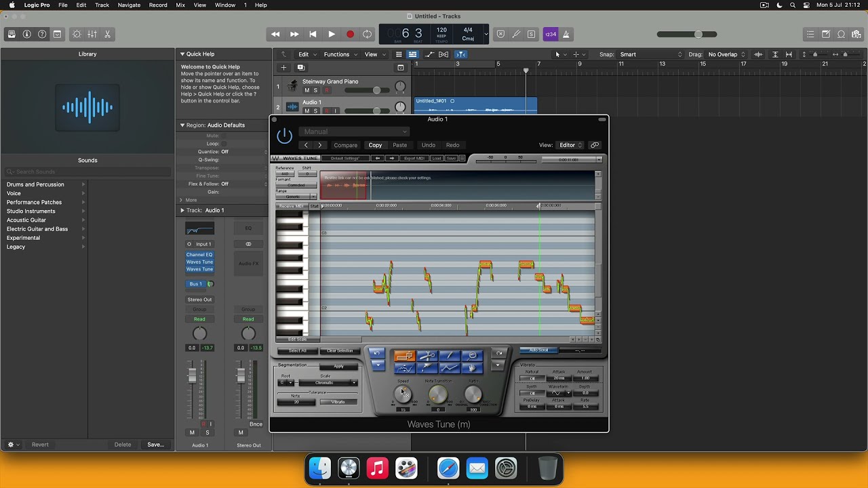This screenshot has height=488, width=868.
Task: Toggle the purple count-in 1234 button
Action: (x=551, y=34)
